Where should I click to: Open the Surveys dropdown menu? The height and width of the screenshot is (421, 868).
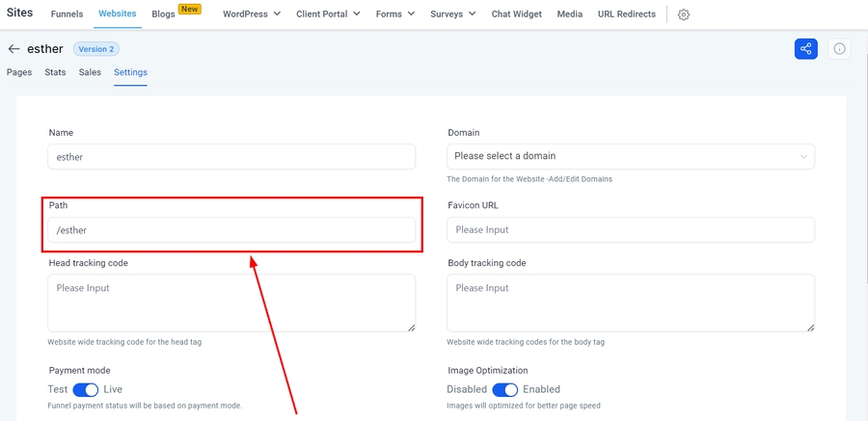click(x=452, y=14)
